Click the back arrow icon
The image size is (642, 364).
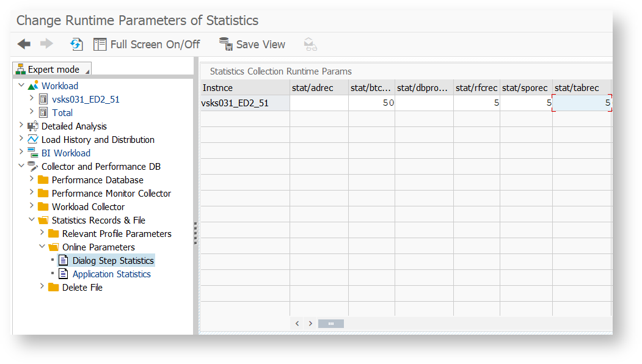[x=24, y=44]
